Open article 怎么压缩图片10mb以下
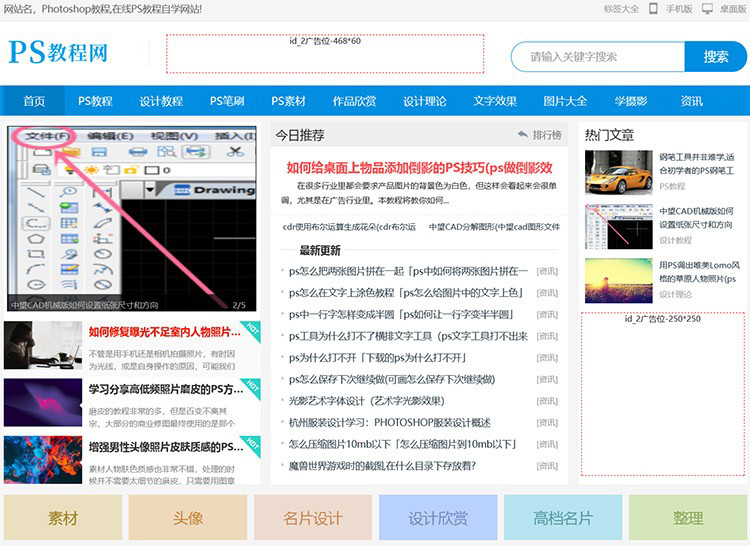 (403, 444)
